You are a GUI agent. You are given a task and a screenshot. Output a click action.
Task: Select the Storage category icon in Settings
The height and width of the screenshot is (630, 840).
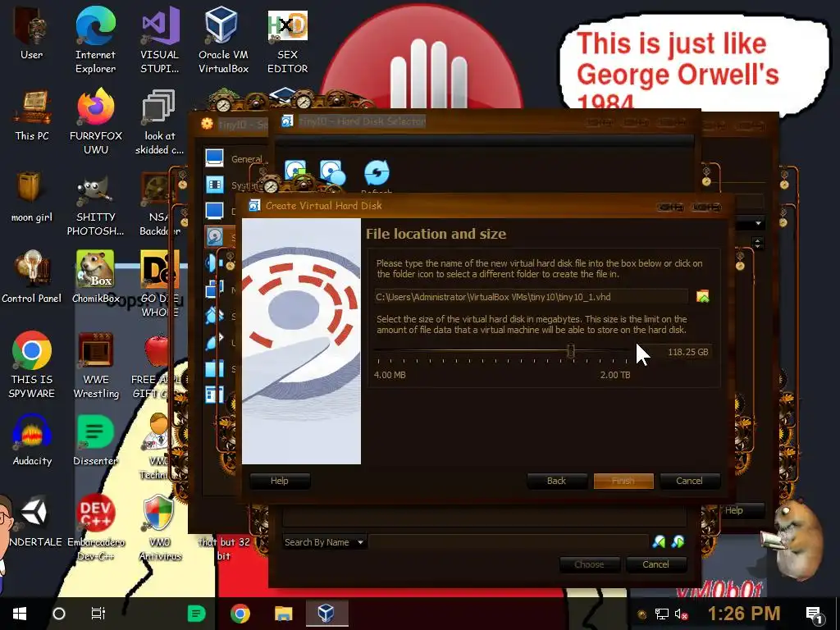tap(214, 236)
